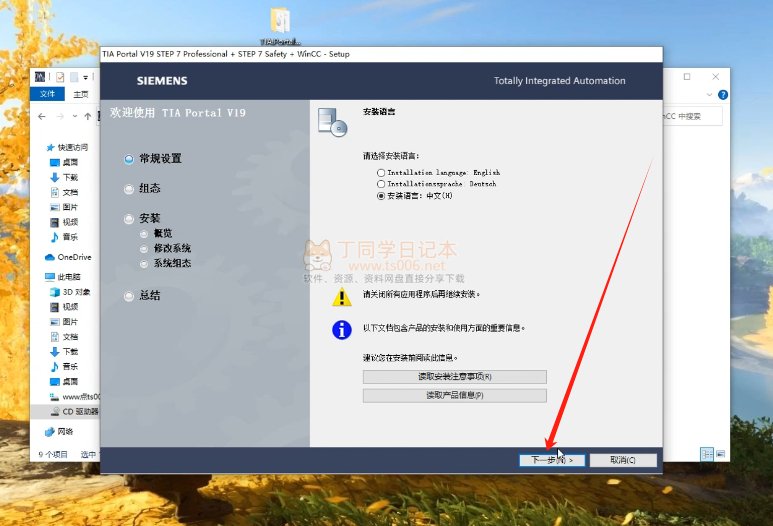Open recent locations dropdown in Explorer

(74, 116)
